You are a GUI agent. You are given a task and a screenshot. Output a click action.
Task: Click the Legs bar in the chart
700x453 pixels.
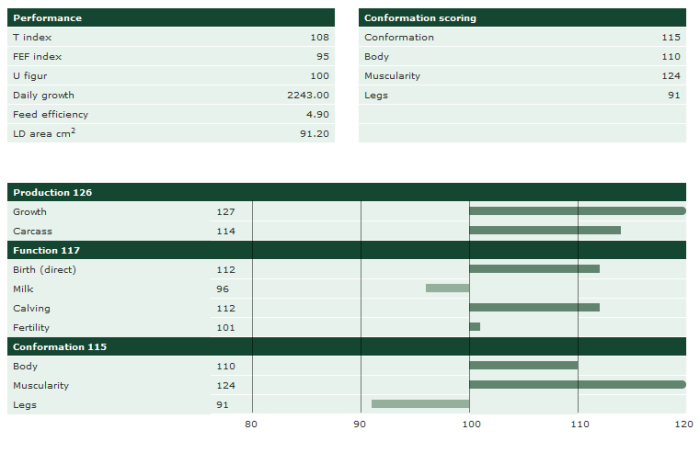coord(420,404)
